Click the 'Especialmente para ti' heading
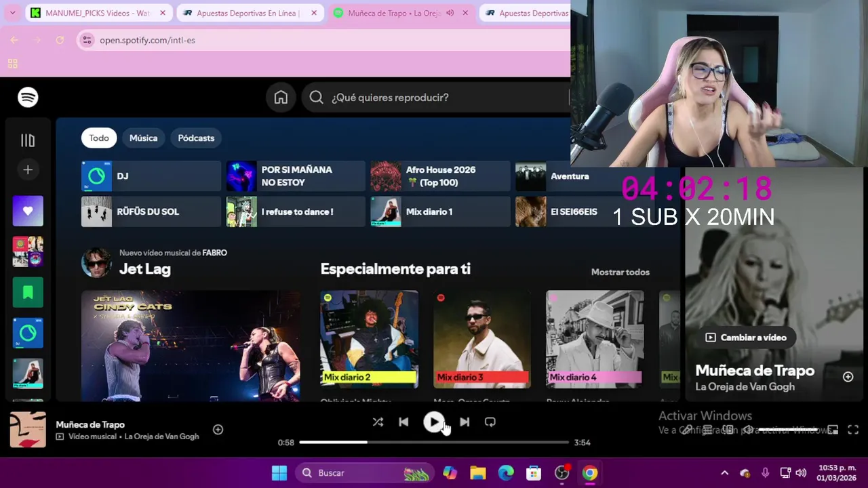 pyautogui.click(x=395, y=269)
